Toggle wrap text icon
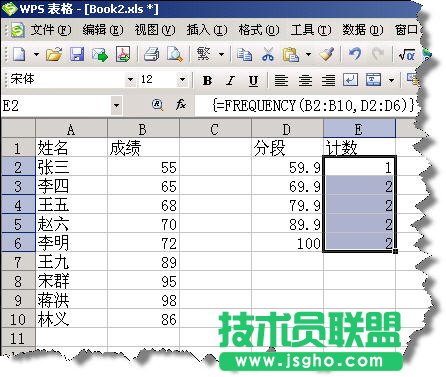 click(x=351, y=80)
